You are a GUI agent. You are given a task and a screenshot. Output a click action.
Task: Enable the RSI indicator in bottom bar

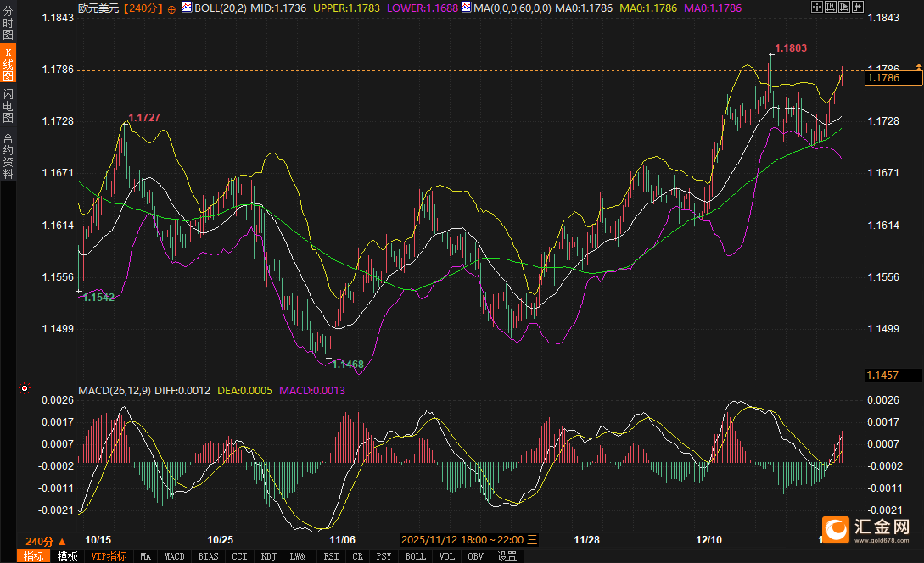(330, 556)
